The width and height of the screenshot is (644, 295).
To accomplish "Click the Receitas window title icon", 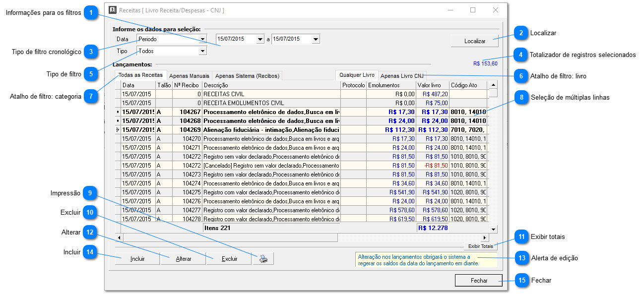I will (113, 10).
